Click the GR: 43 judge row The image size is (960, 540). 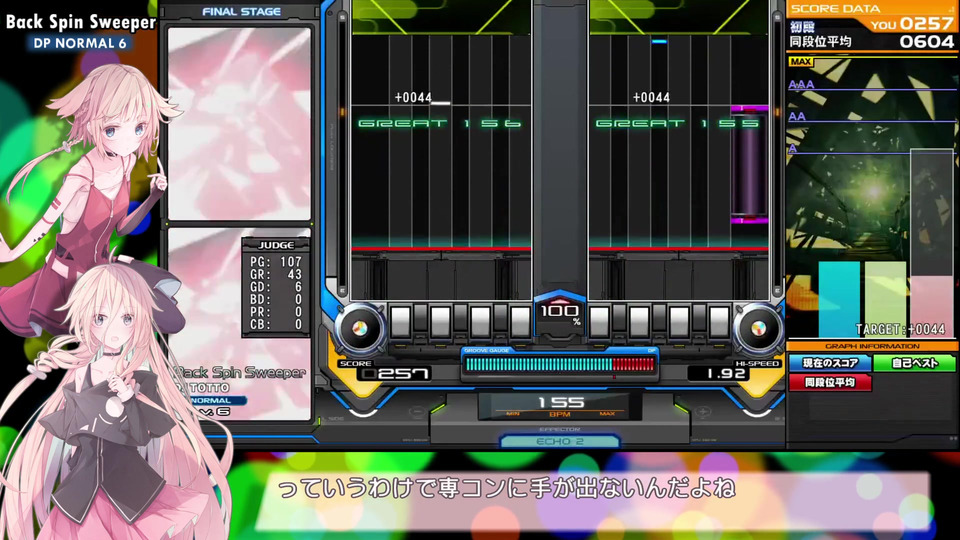tap(276, 274)
